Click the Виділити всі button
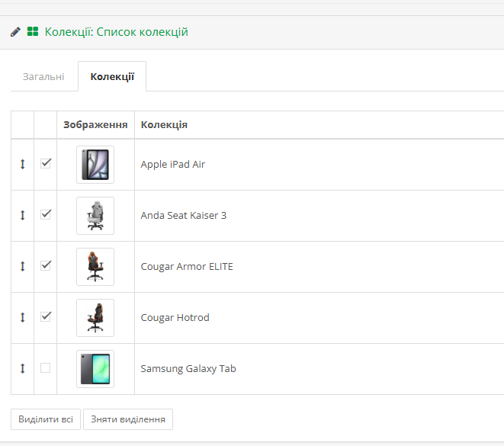504x446 pixels. coord(46,419)
